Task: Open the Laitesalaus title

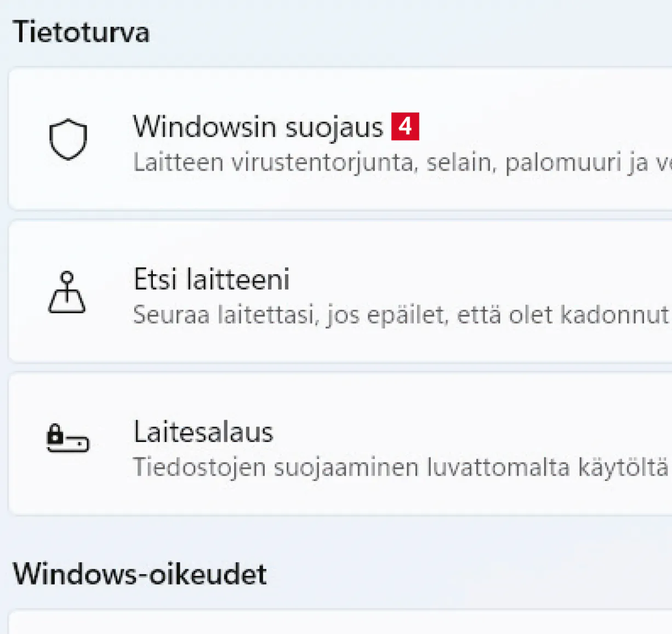Action: coord(203,432)
